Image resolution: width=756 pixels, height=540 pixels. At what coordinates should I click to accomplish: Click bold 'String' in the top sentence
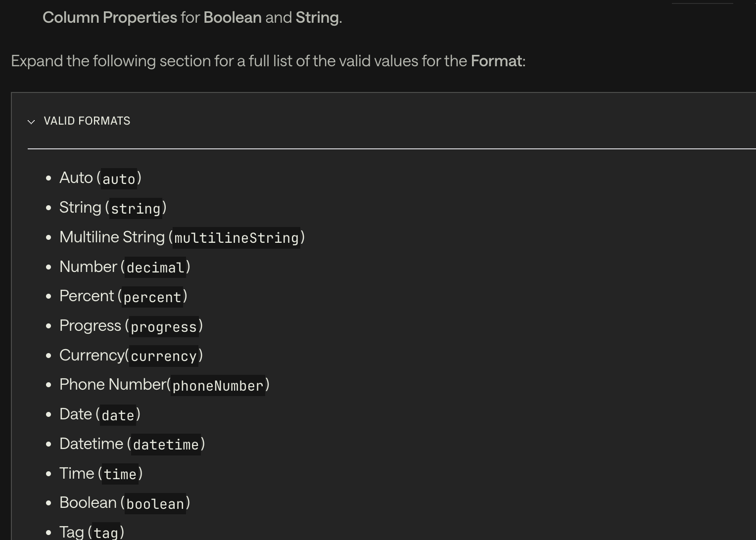click(x=317, y=18)
